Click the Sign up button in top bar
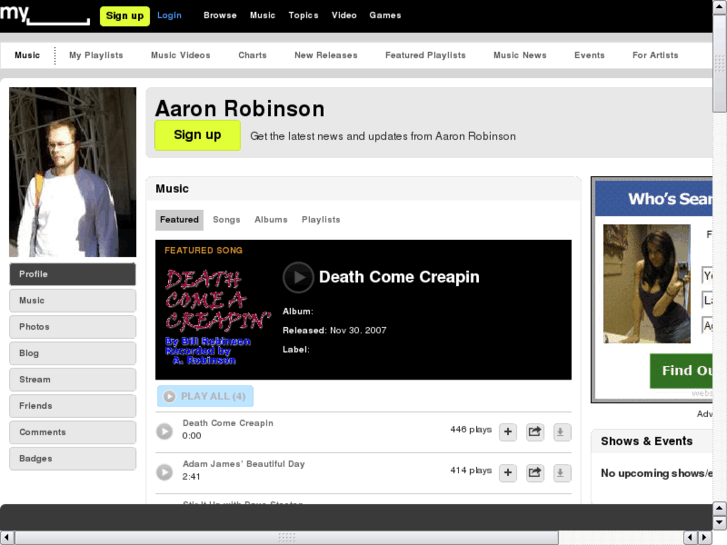 coord(125,16)
